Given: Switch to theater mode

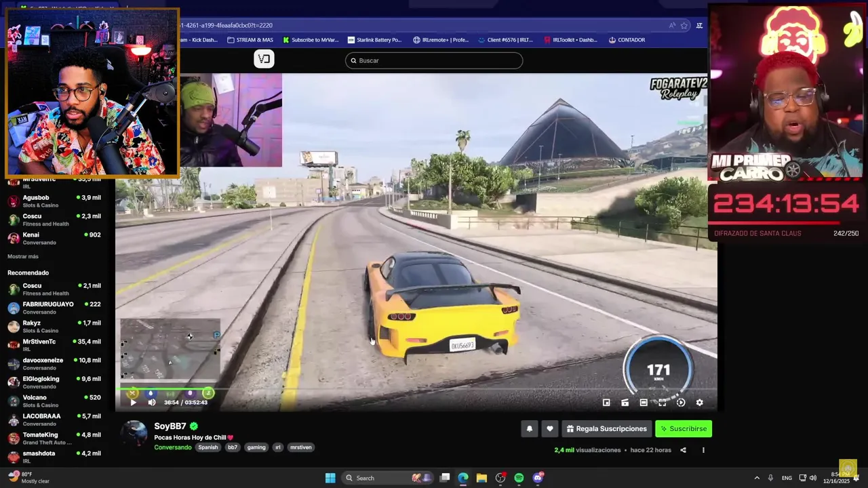Looking at the screenshot, I should point(644,403).
